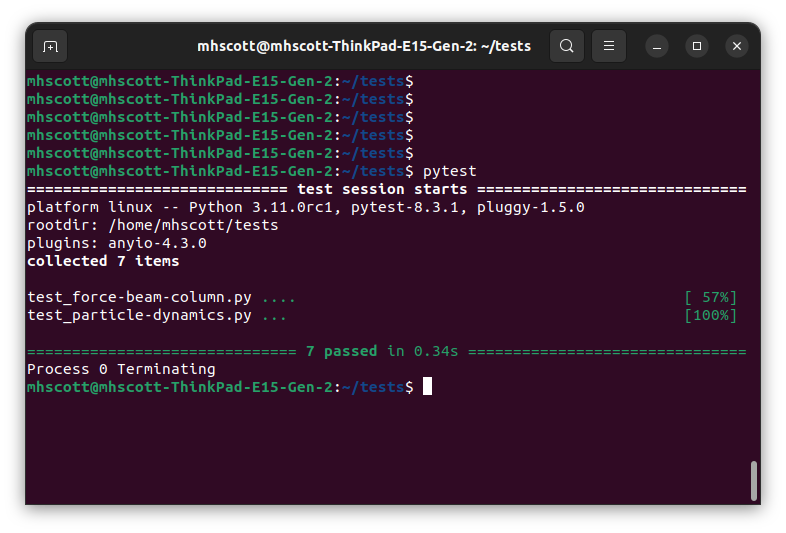The width and height of the screenshot is (786, 533).
Task: Open the hamburger menu in header
Action: coord(609,46)
